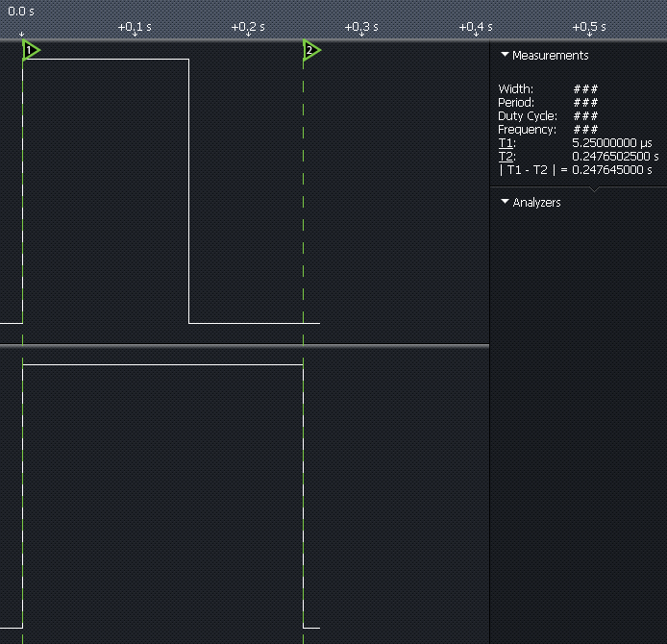Click the 0.0 s label on time ruler
The image size is (667, 644).
coord(21,12)
